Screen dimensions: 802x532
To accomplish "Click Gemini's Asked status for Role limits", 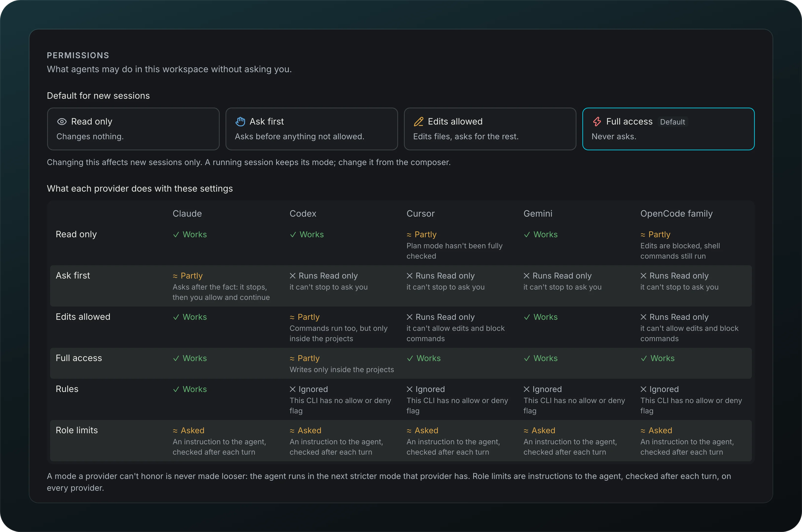I will pyautogui.click(x=539, y=431).
